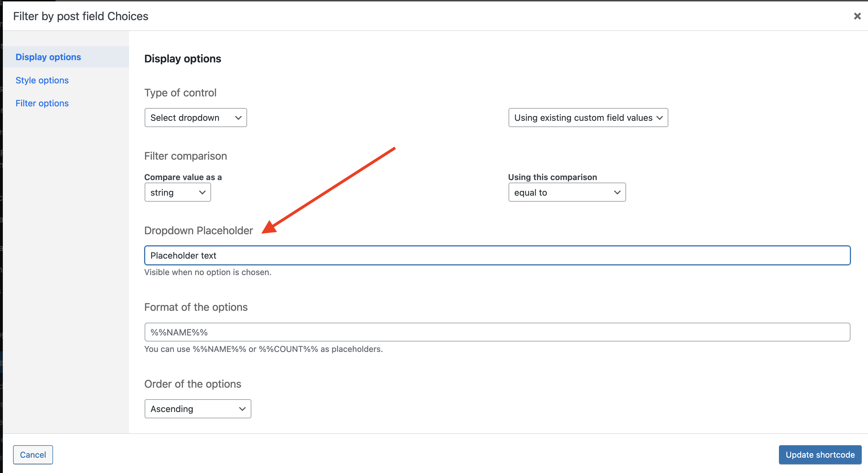
Task: Click the %%NAME%% or %%COUNT%% placeholders hint
Action: click(264, 349)
